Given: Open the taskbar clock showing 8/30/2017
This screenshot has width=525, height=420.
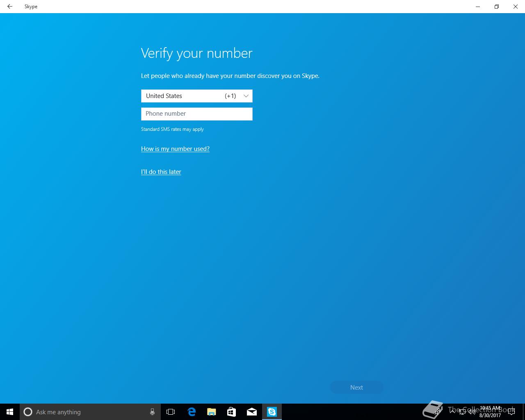Looking at the screenshot, I should [490, 412].
